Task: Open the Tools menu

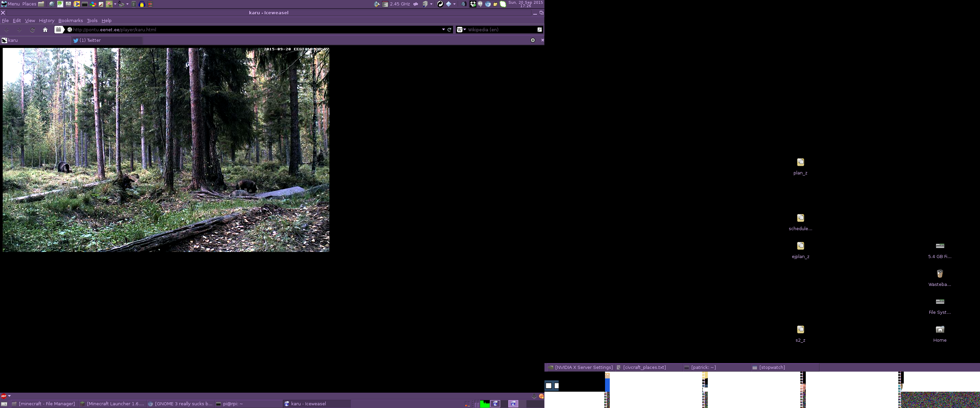Action: [92, 20]
